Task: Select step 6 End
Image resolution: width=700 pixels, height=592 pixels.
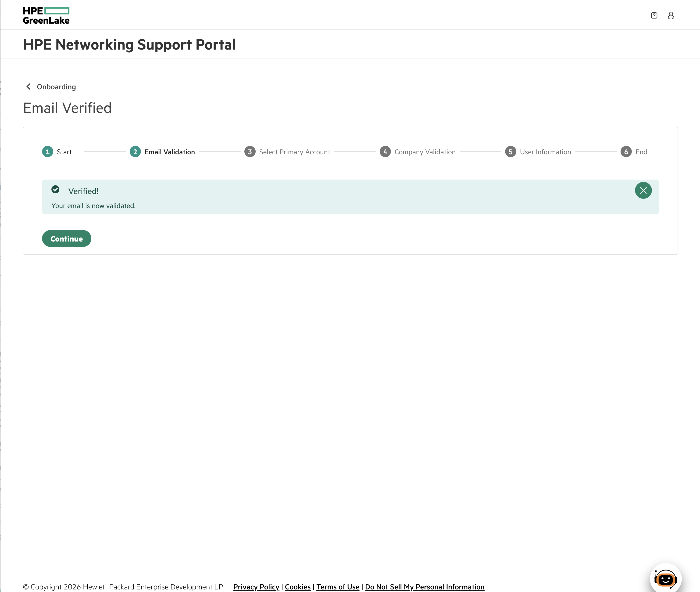Action: pos(634,152)
